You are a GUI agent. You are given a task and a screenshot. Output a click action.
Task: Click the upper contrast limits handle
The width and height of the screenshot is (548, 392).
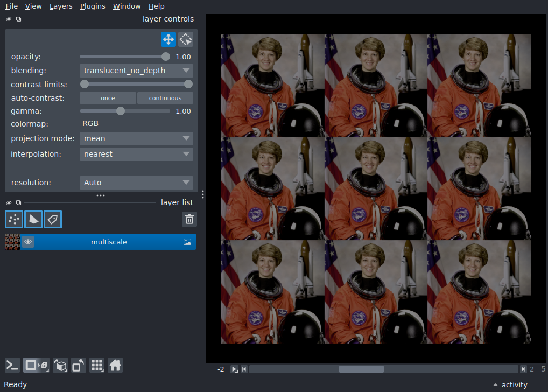point(188,84)
